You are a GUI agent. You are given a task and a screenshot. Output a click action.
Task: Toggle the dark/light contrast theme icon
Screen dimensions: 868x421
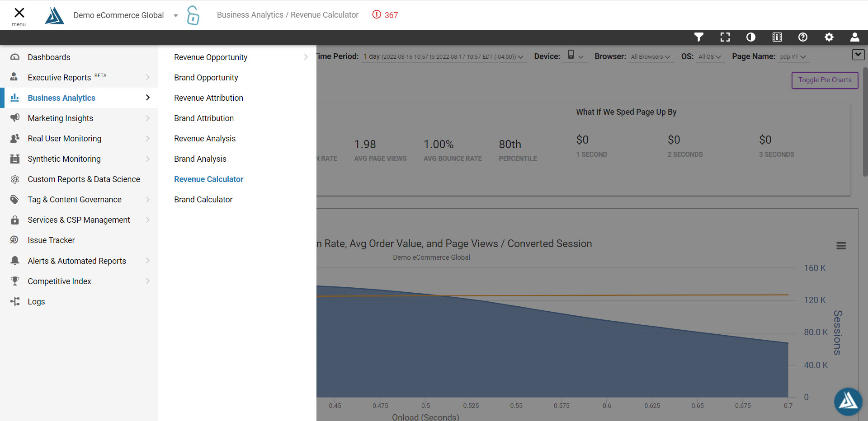(x=751, y=37)
